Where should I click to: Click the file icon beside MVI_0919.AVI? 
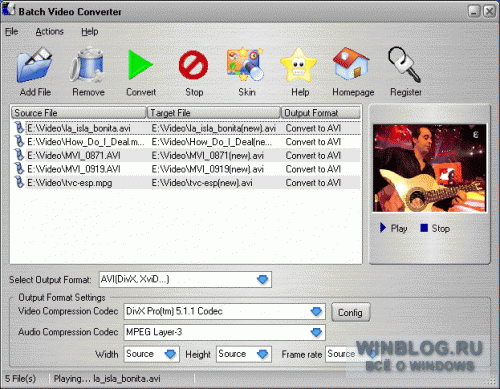click(19, 169)
